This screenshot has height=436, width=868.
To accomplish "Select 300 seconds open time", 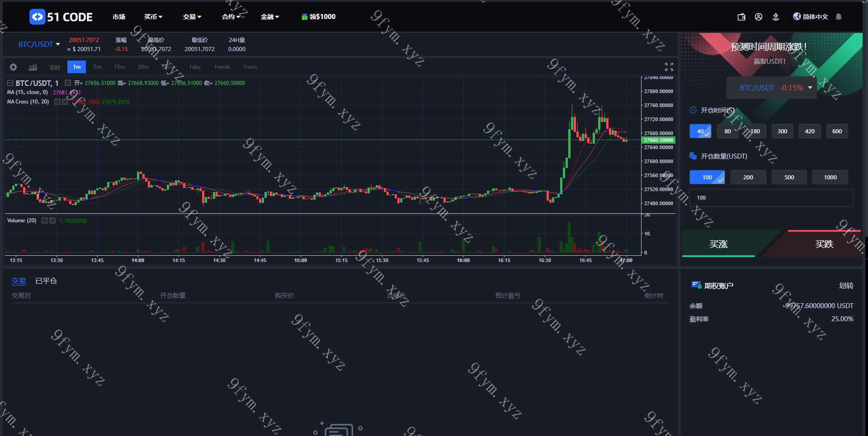I will 783,131.
